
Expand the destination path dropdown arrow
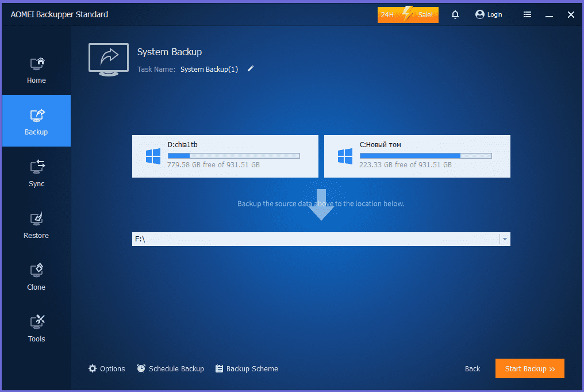505,239
